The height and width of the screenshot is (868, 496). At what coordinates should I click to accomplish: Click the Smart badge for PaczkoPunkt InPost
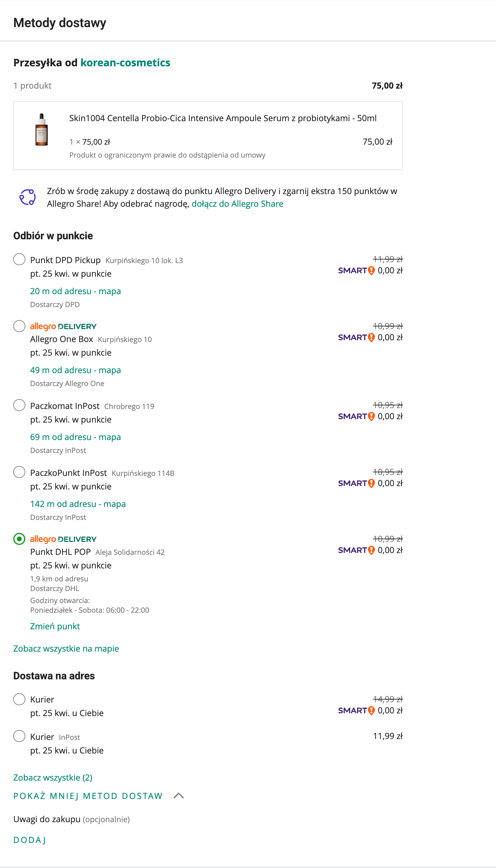coord(356,483)
